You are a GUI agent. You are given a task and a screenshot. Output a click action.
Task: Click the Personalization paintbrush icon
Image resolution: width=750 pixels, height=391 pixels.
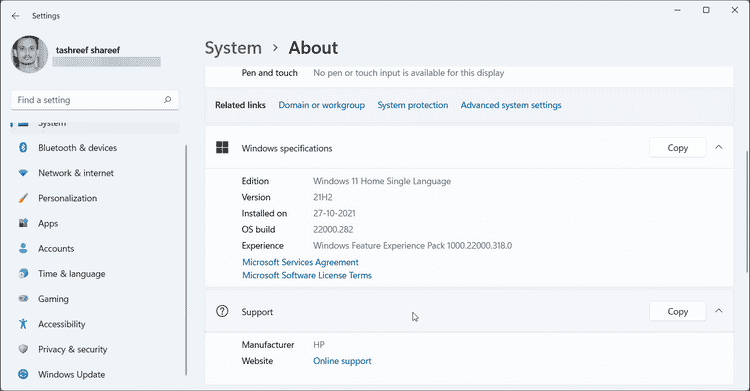pos(23,198)
